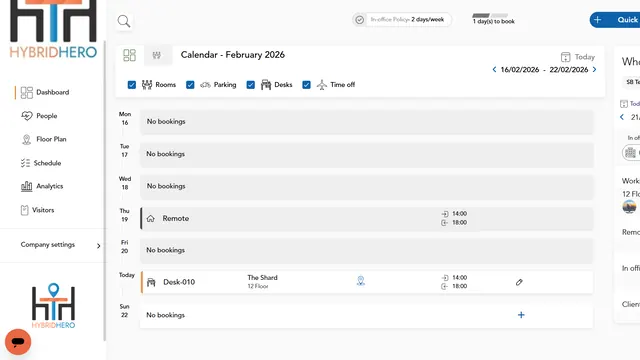640x360 pixels.
Task: Click the Remote check-in time 14:00
Action: click(x=459, y=213)
